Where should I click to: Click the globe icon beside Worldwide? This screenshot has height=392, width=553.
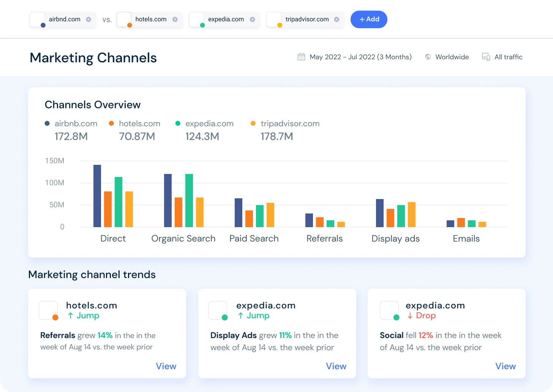428,56
